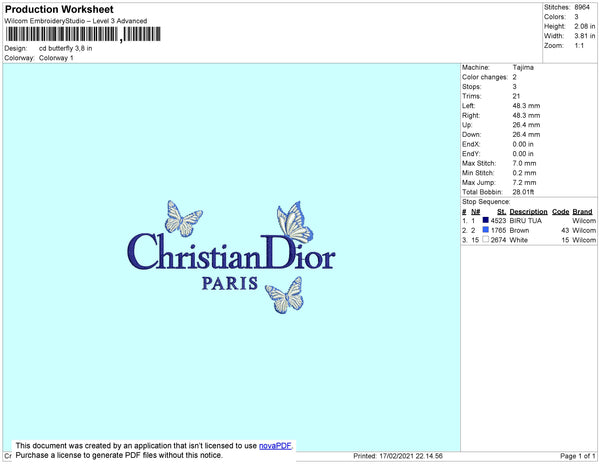Click the 'Page 1 of 1' footer text
Image resolution: width=600 pixels, height=464 pixels.
coord(577,456)
